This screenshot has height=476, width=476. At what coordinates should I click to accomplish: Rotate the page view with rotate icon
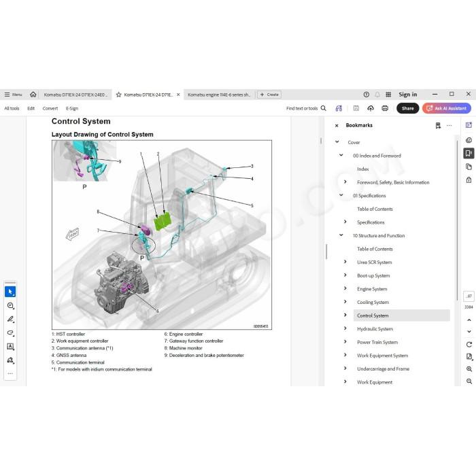pyautogui.click(x=469, y=344)
